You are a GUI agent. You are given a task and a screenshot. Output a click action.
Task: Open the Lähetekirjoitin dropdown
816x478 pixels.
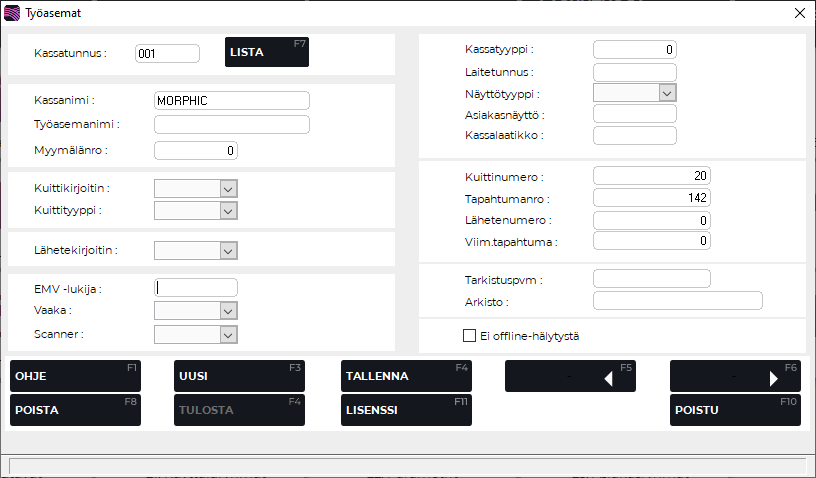tap(228, 249)
